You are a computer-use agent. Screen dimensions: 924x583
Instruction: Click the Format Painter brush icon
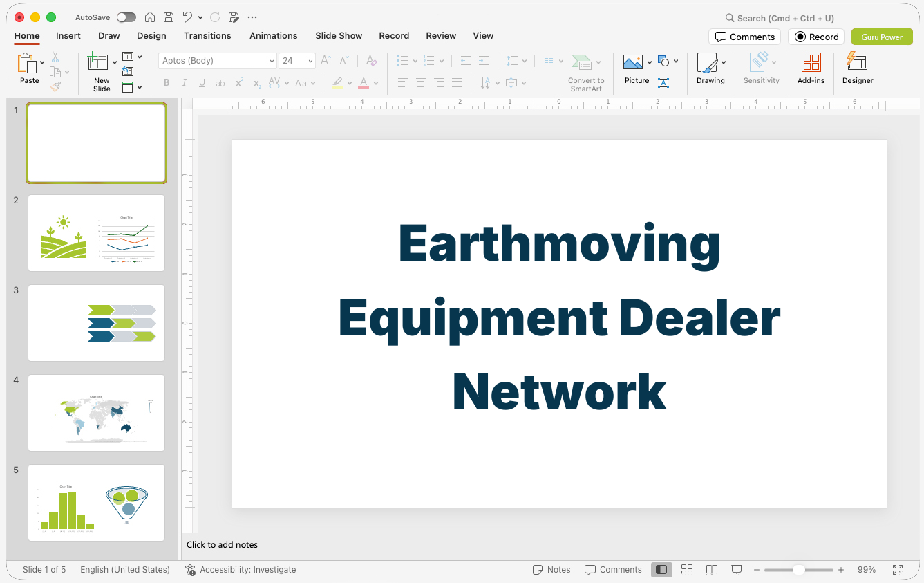(x=55, y=86)
